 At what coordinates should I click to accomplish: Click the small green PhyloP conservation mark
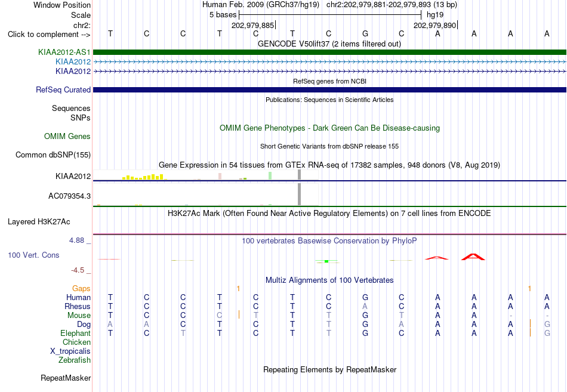click(326, 261)
